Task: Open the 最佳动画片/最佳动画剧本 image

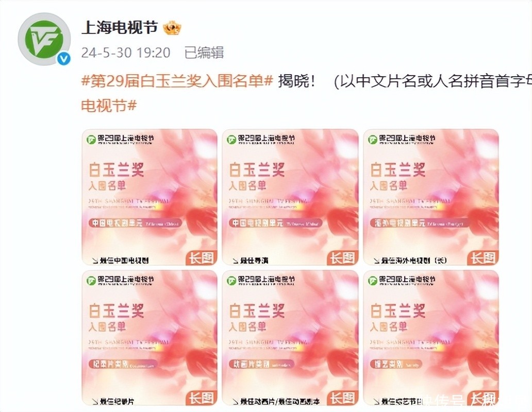Action: [290, 337]
